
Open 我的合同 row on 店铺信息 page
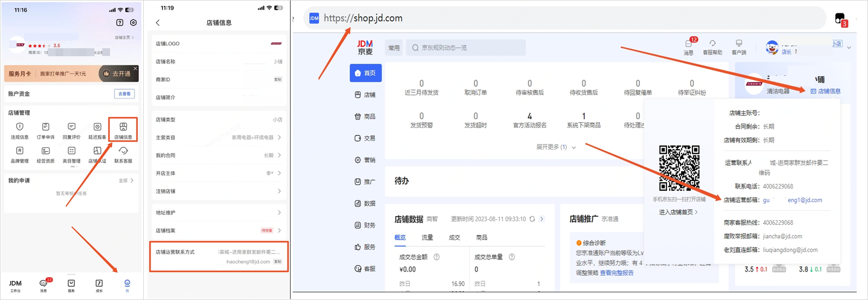point(219,155)
